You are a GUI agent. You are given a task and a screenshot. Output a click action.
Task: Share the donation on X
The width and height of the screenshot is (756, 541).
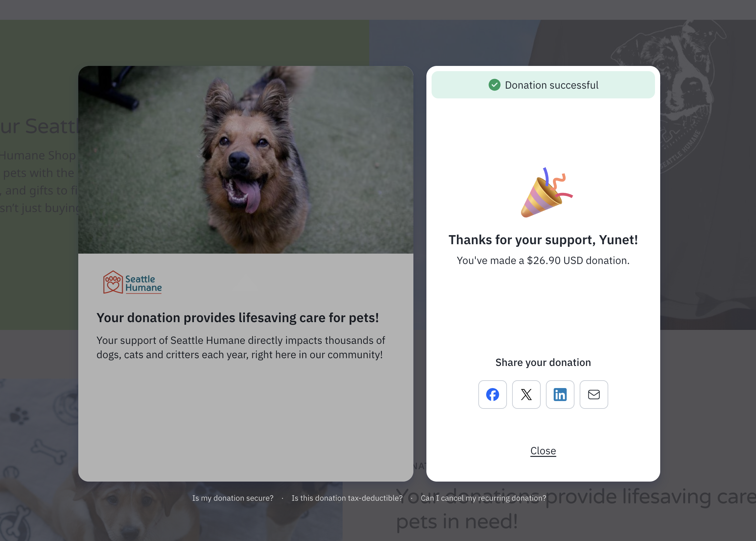526,395
